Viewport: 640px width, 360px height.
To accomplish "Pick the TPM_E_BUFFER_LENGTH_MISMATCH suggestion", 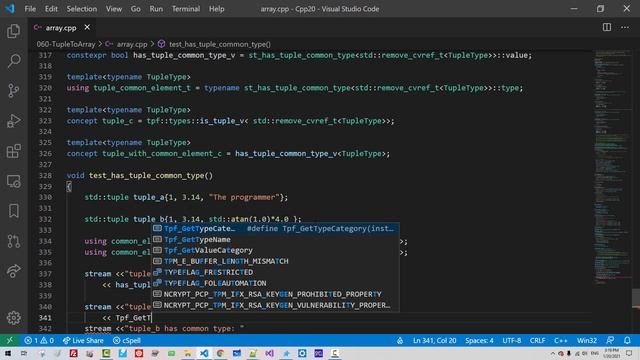I will point(275,261).
